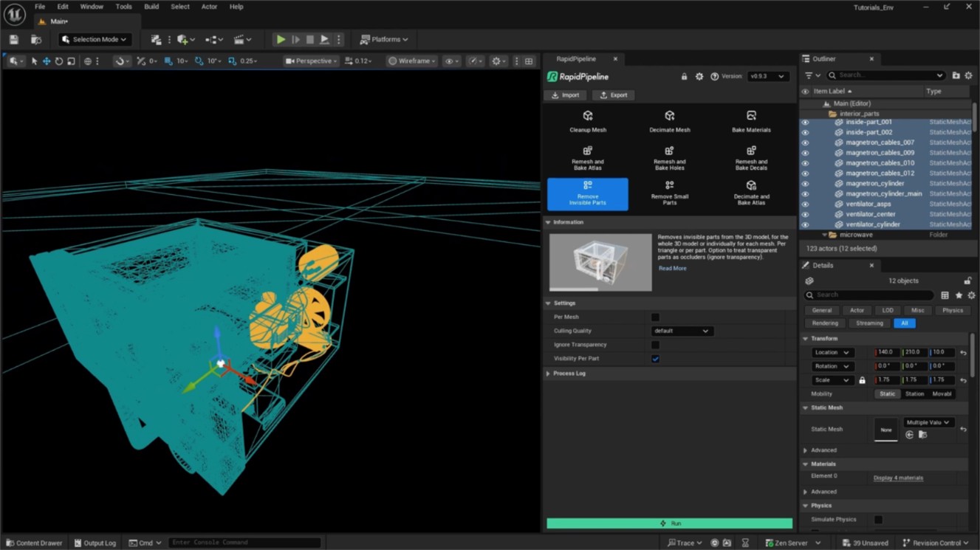Screen dimensions: 980x550
Task: Choose Remesh and Bake Atlas preset
Action: tap(588, 158)
